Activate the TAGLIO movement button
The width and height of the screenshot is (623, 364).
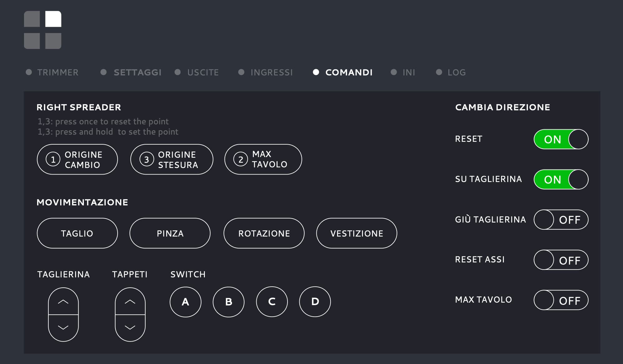tap(77, 233)
